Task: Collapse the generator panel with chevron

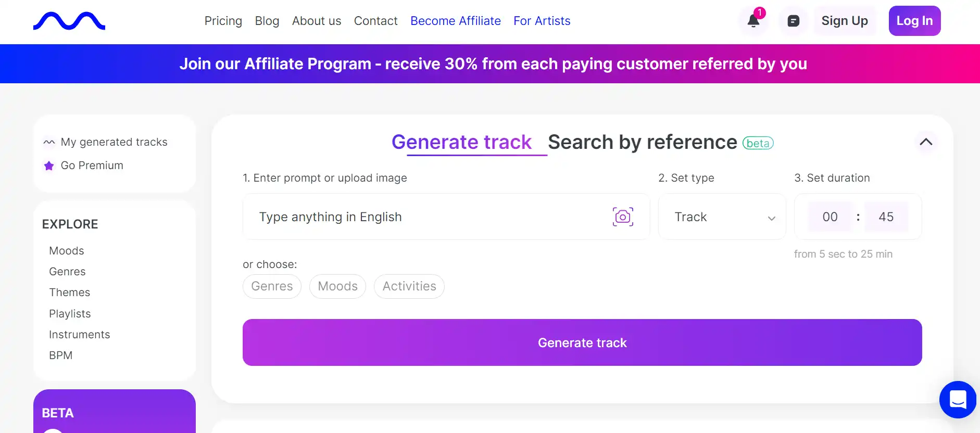Action: click(x=926, y=142)
